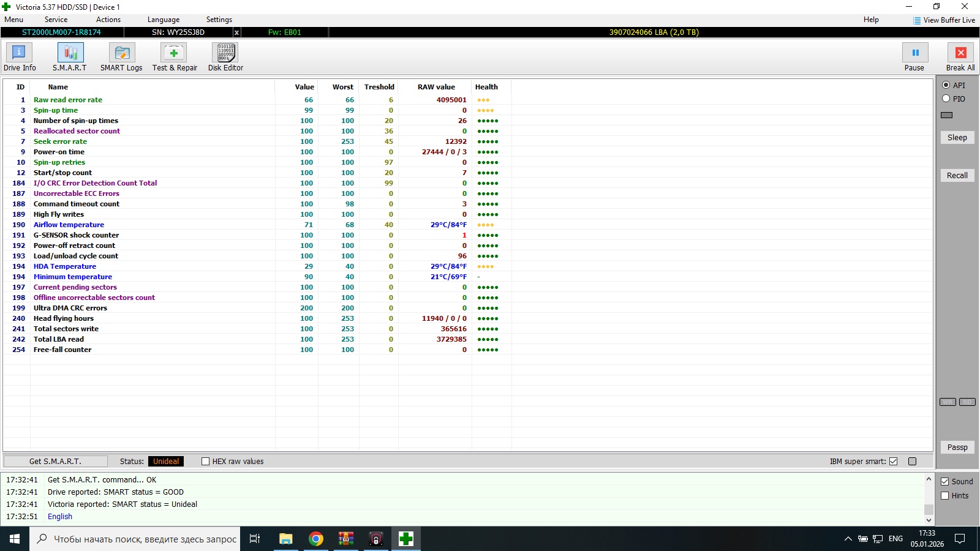Enable HEX raw values checkbox
This screenshot has height=551, width=980.
tap(206, 462)
